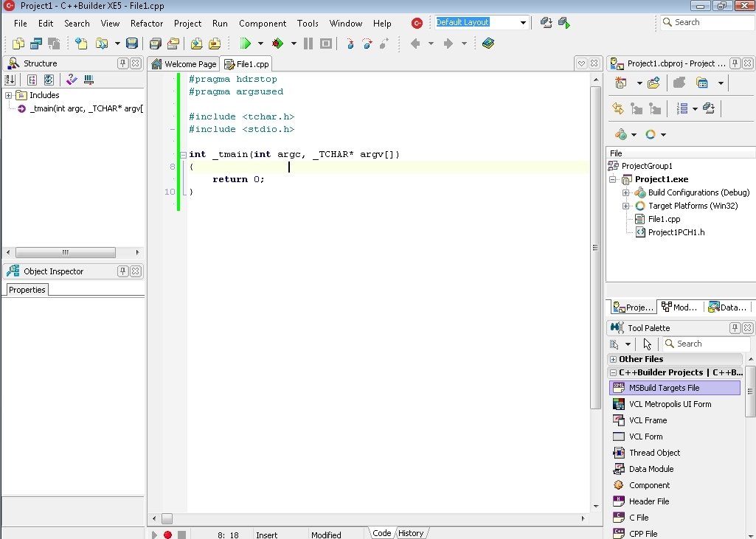Pin the Project Manager panel
Image resolution: width=756 pixels, height=539 pixels.
click(735, 63)
